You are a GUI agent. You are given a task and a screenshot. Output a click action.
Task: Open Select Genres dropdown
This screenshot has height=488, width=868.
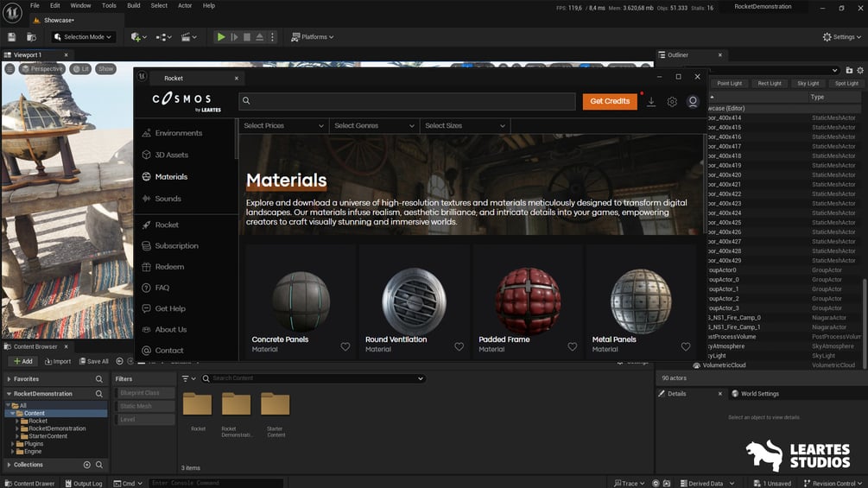[x=375, y=126]
